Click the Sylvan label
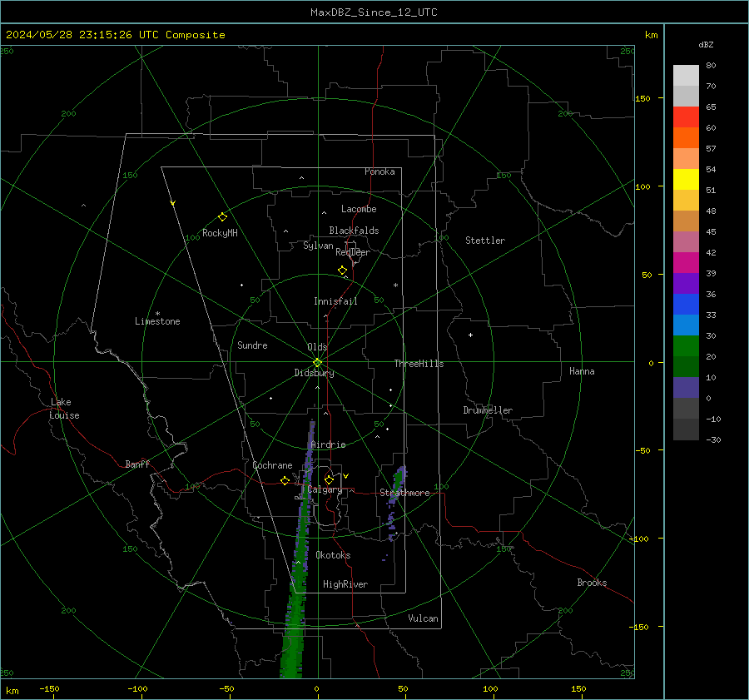Viewport: 749px width, 700px height. [318, 246]
